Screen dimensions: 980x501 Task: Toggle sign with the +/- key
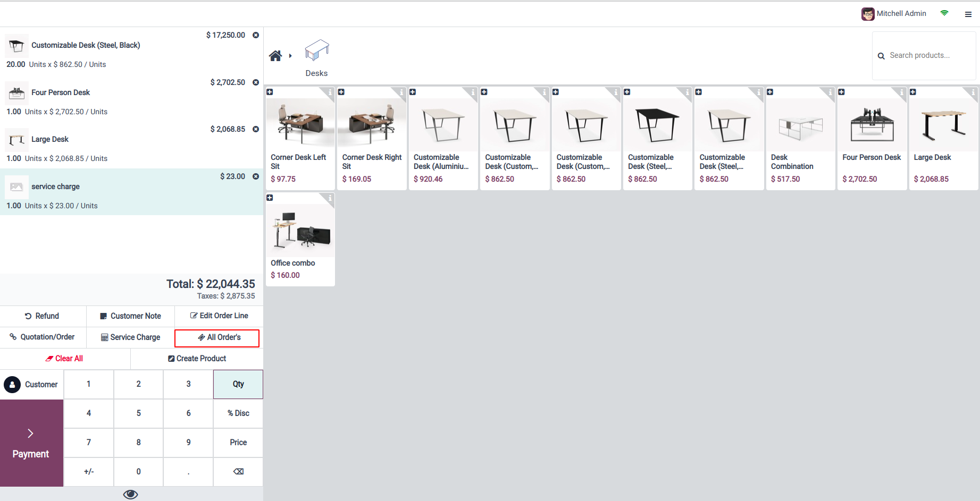click(89, 472)
